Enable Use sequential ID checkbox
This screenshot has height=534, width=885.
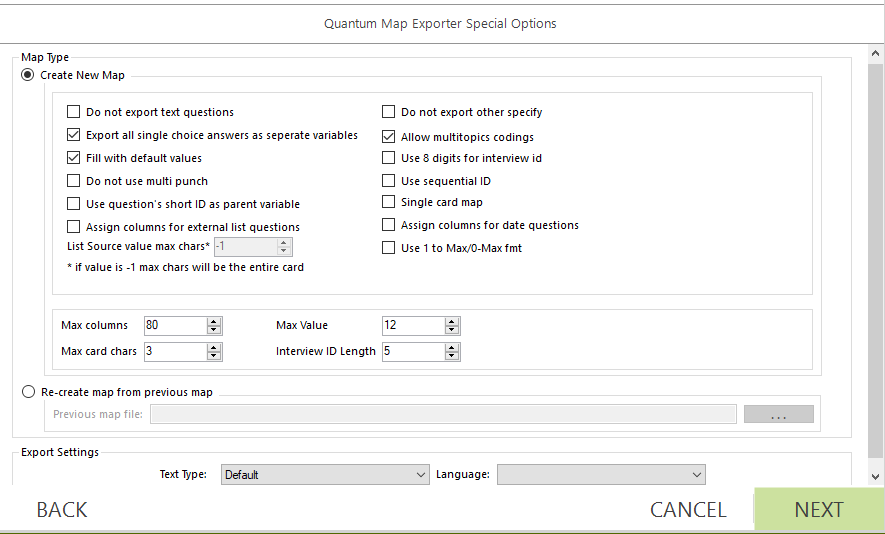point(388,181)
